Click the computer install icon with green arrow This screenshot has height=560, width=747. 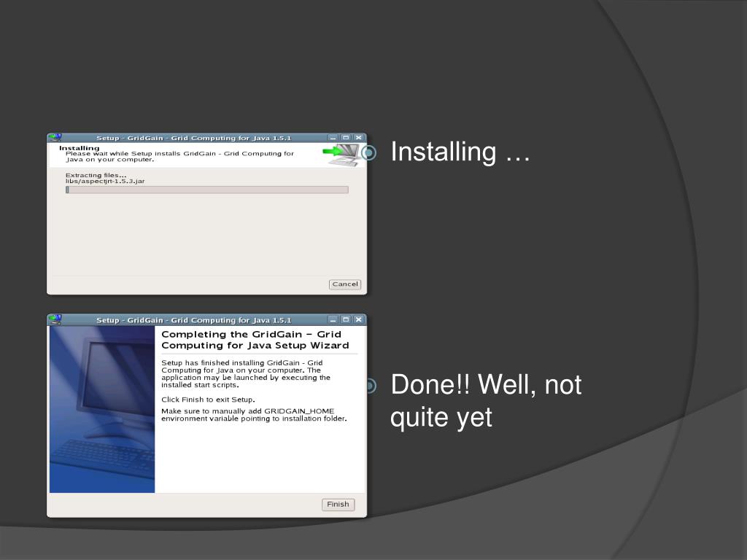(x=341, y=154)
